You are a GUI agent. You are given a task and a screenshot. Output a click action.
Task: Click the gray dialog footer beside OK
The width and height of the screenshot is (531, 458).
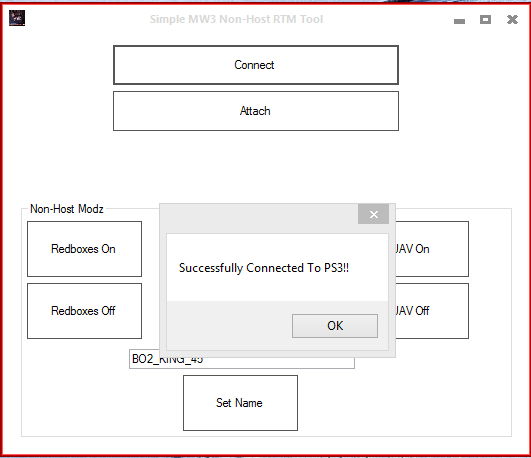(229, 326)
